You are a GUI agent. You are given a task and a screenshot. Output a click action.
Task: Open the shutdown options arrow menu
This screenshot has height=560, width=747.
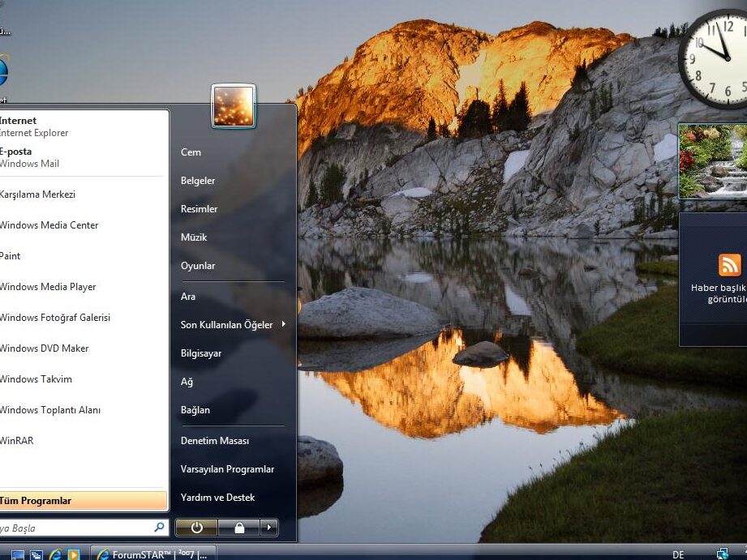pos(268,528)
